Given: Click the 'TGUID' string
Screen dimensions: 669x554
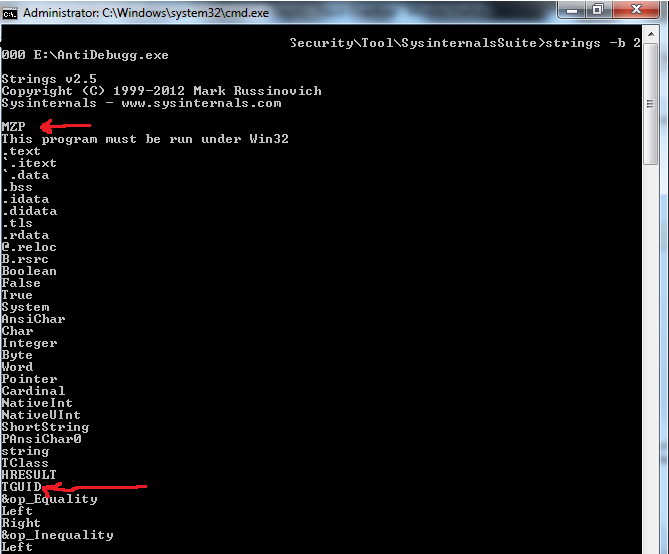Looking at the screenshot, I should point(21,487).
